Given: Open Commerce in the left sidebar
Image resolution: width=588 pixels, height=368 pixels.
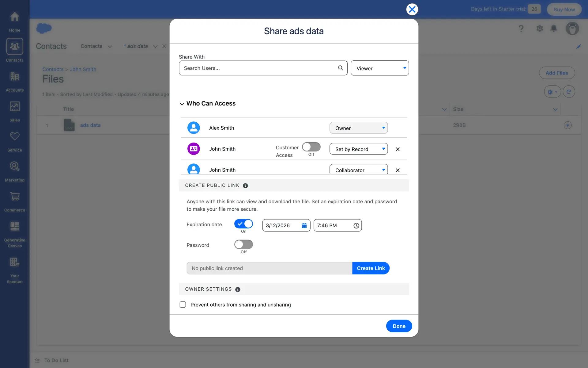Looking at the screenshot, I should click(x=15, y=202).
